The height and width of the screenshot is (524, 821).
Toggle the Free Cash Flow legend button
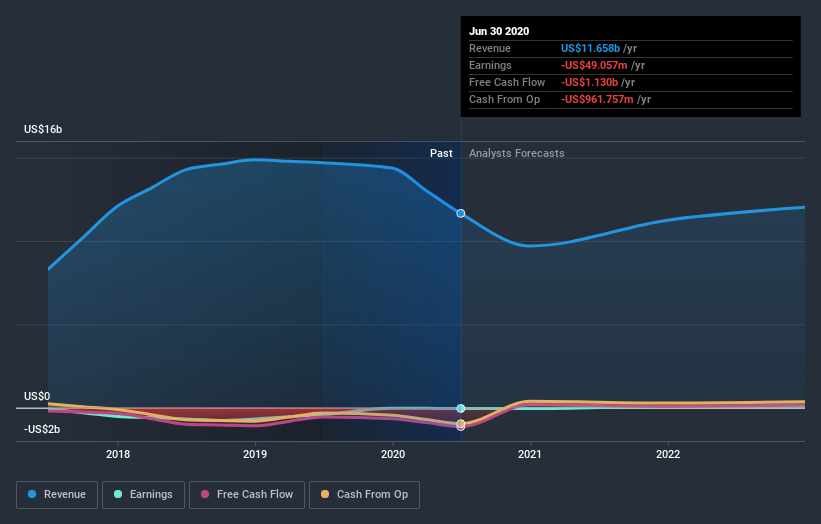pyautogui.click(x=247, y=495)
